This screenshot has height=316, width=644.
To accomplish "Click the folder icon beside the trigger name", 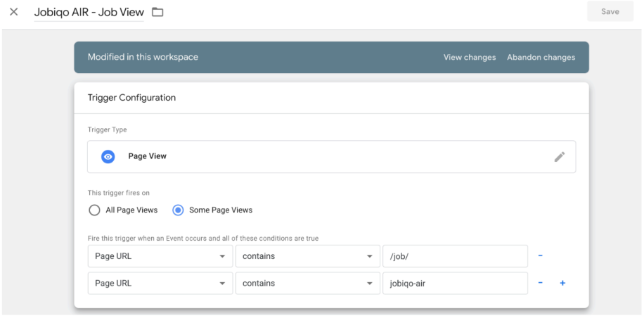I will [x=157, y=12].
